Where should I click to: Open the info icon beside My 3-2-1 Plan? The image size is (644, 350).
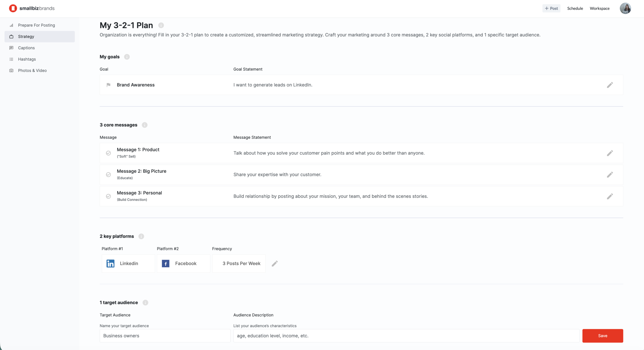click(x=161, y=25)
